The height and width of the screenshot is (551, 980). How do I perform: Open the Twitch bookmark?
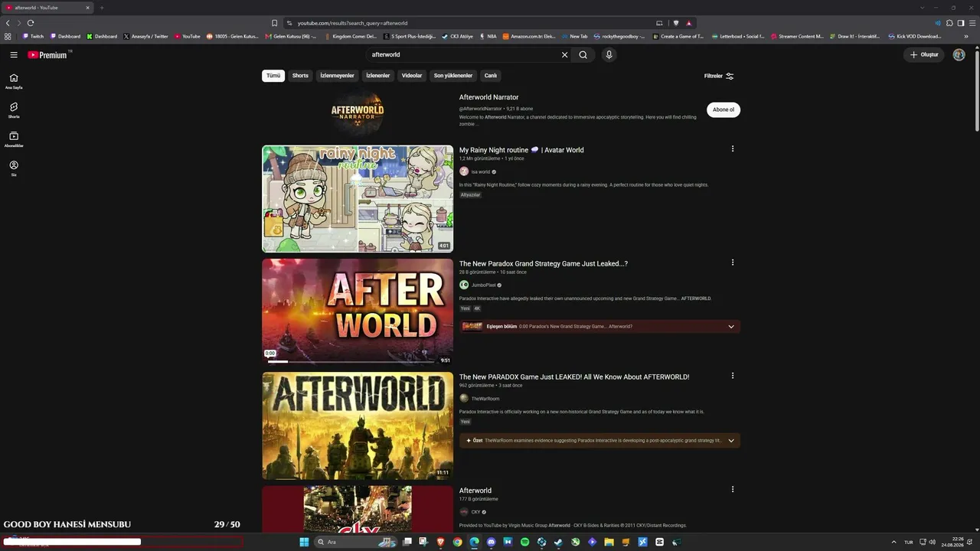pyautogui.click(x=33, y=36)
